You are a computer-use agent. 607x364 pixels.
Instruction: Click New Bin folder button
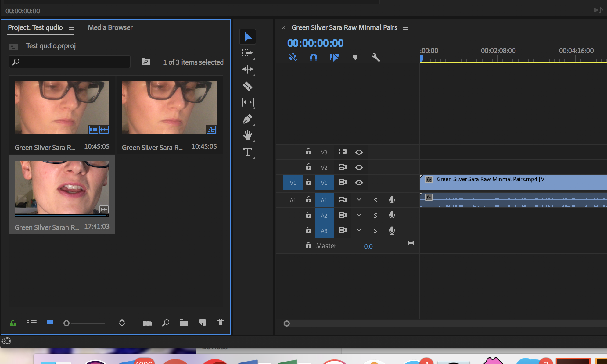pyautogui.click(x=184, y=323)
